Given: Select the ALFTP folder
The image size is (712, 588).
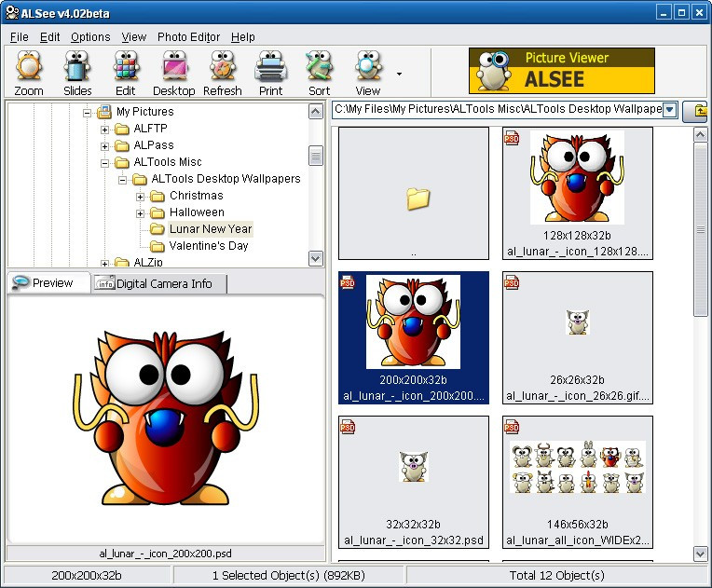Looking at the screenshot, I should (x=150, y=129).
